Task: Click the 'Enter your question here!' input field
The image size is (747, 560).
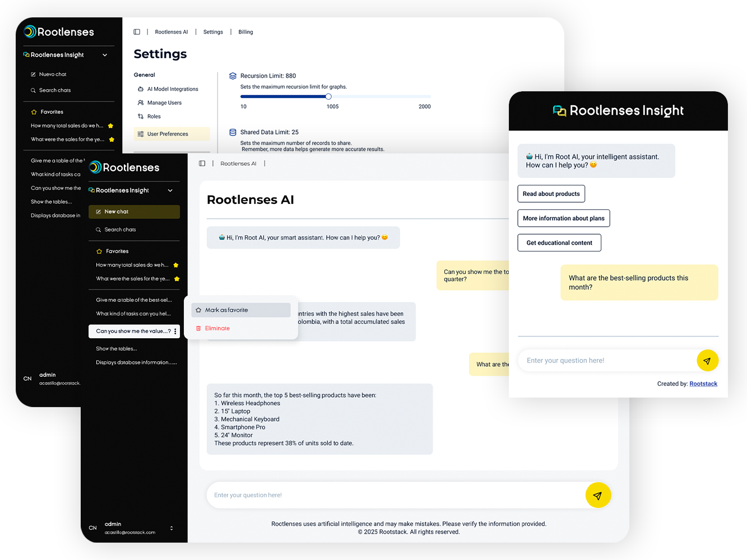Action: (x=392, y=495)
